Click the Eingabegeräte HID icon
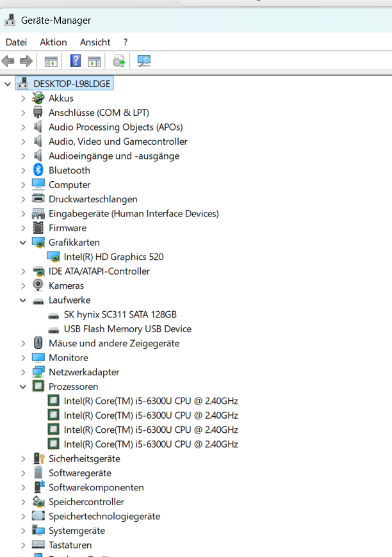The width and height of the screenshot is (392, 557). tap(38, 213)
